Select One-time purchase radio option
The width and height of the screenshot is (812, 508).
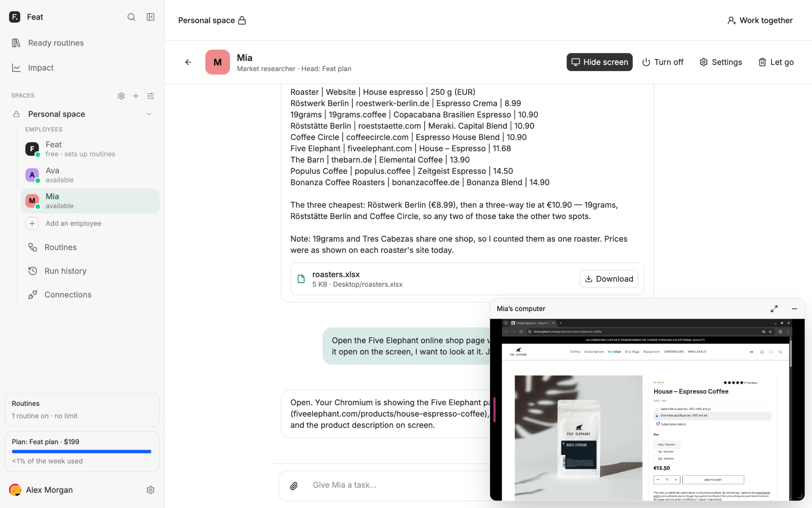click(x=657, y=416)
